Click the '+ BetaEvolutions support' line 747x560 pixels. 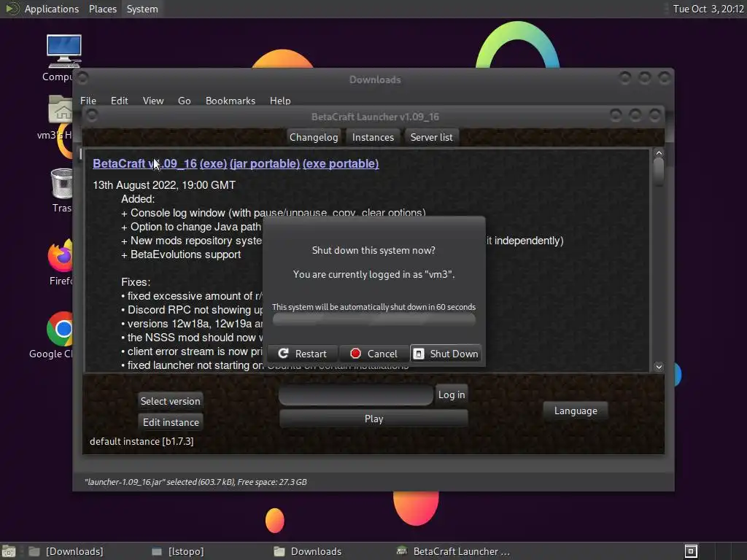pyautogui.click(x=181, y=254)
